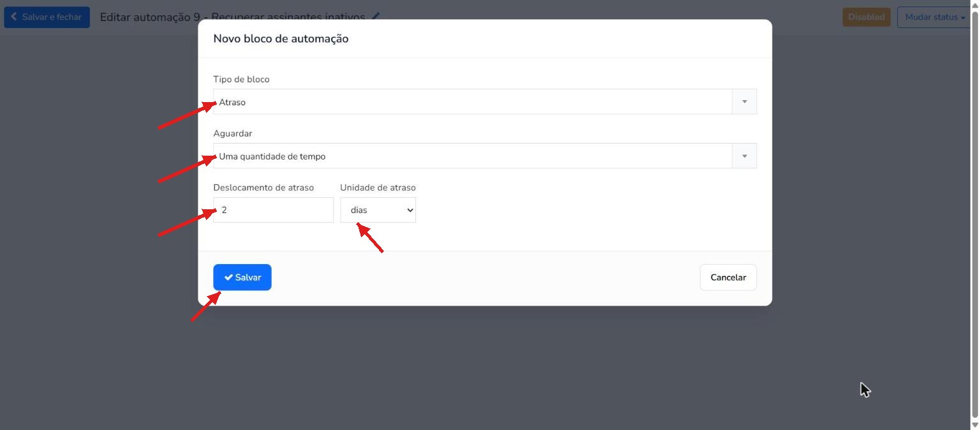Screen dimensions: 980x430
Task: Dismiss the dialog with the Cancelar button
Action: [x=728, y=278]
